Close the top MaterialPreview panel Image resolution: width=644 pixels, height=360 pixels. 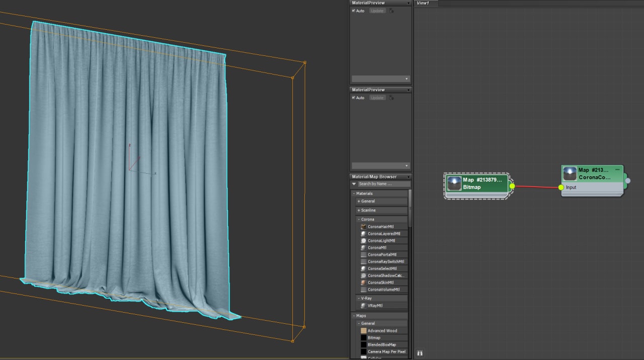[408, 3]
